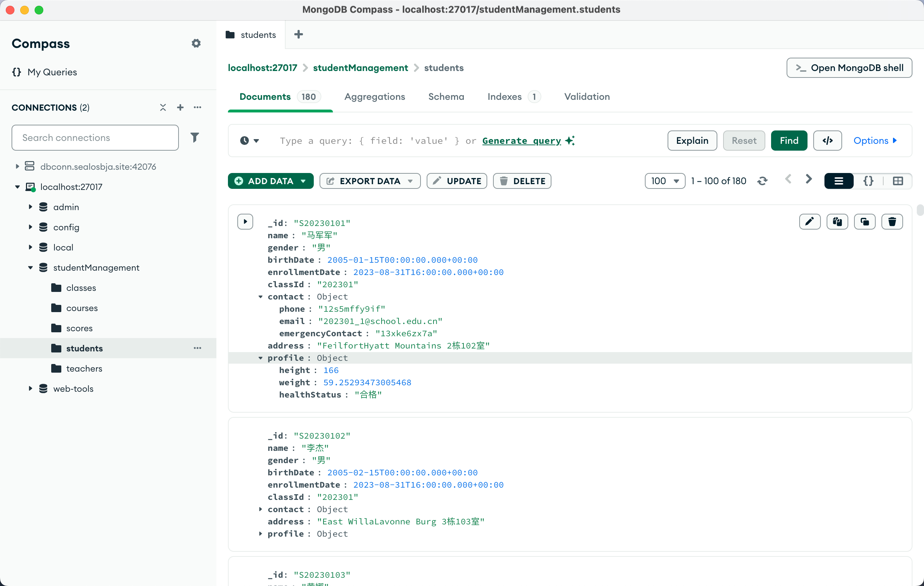Image resolution: width=924 pixels, height=586 pixels.
Task: Expand local database
Action: coord(30,247)
